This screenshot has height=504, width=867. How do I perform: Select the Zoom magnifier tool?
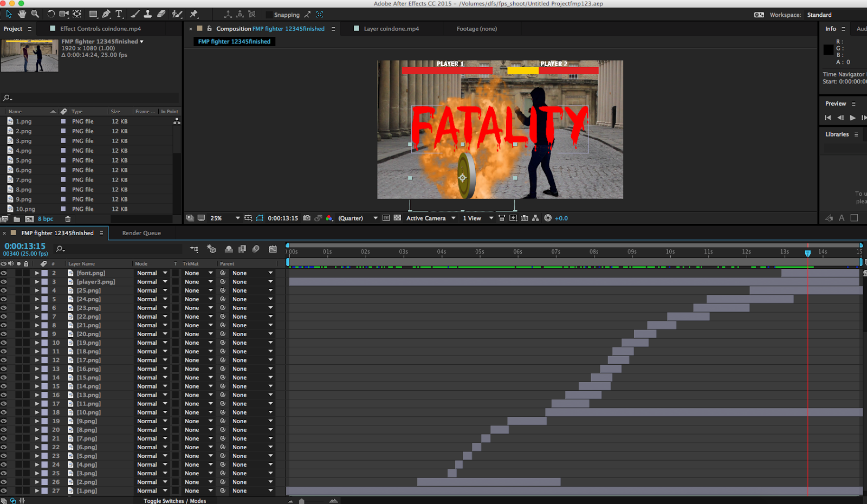click(35, 14)
